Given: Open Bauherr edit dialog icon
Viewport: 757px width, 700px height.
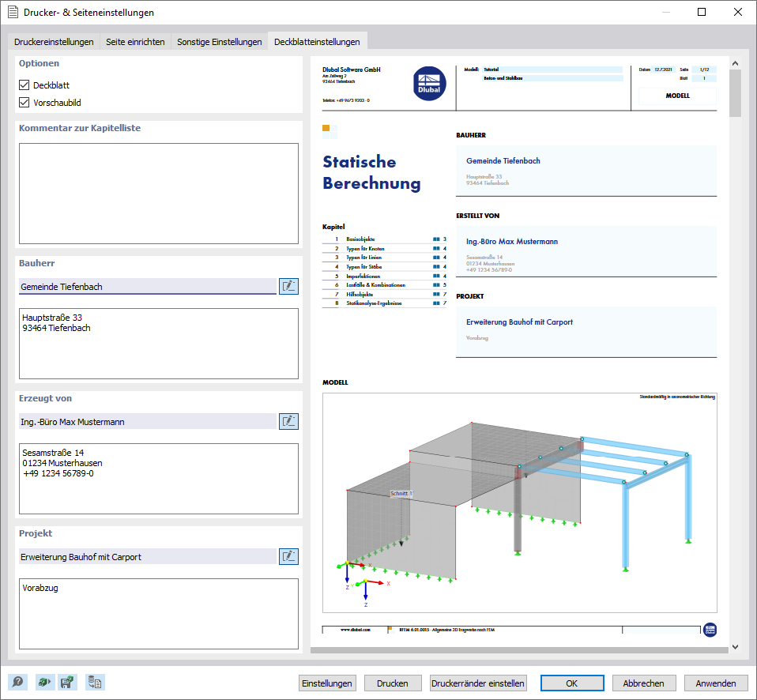Looking at the screenshot, I should [288, 286].
